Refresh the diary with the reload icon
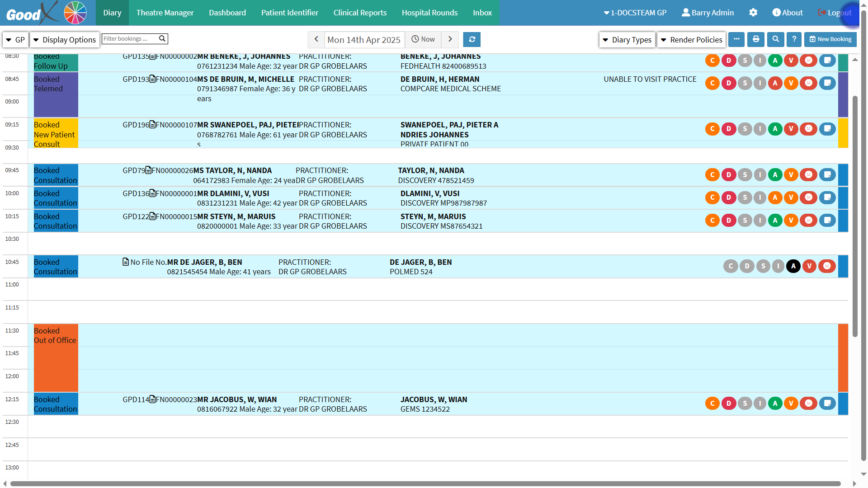Image resolution: width=868 pixels, height=488 pixels. 472,39
